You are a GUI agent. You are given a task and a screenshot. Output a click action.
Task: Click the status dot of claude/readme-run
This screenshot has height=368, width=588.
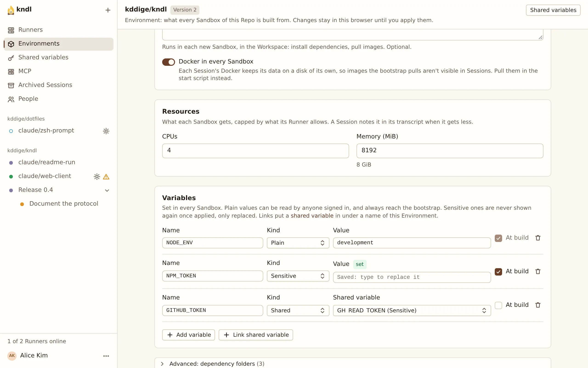pyautogui.click(x=11, y=163)
